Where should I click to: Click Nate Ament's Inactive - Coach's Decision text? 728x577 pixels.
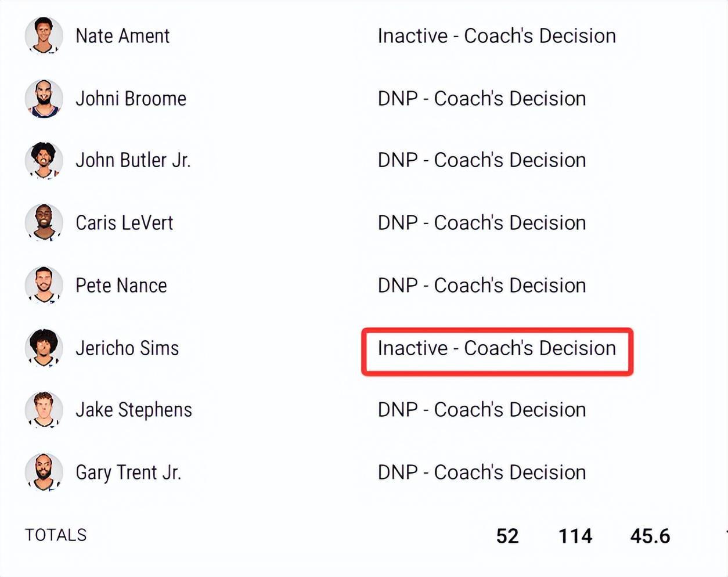tap(497, 36)
